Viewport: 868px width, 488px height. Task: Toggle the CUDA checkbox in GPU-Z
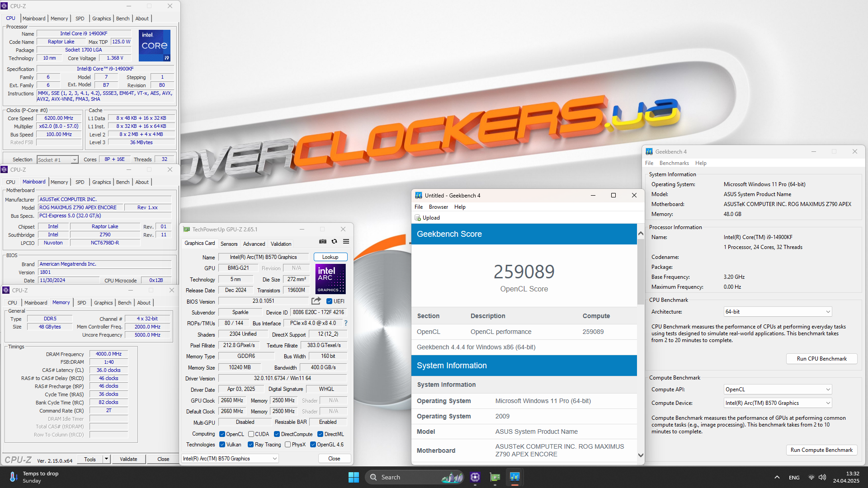(251, 434)
